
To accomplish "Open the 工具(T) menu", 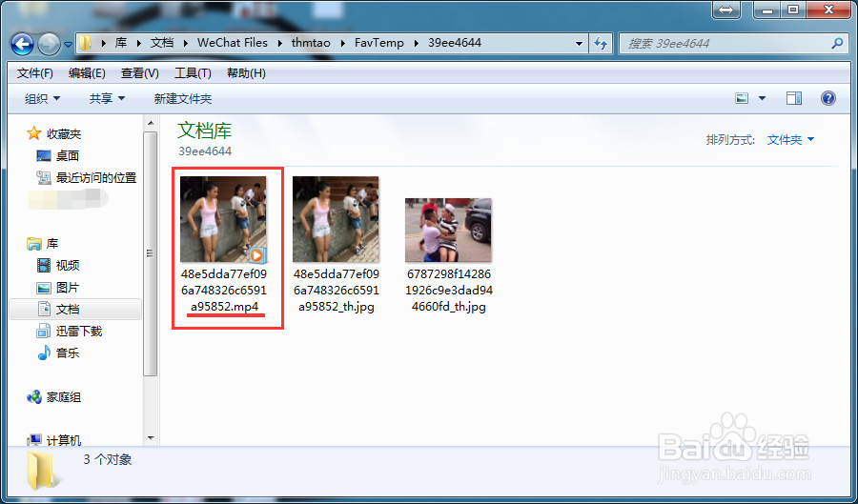I will coord(193,73).
